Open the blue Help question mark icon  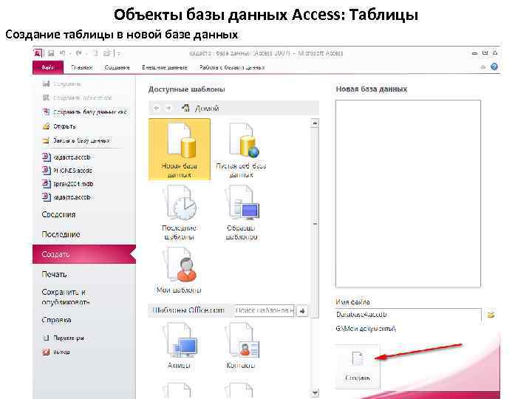(494, 66)
